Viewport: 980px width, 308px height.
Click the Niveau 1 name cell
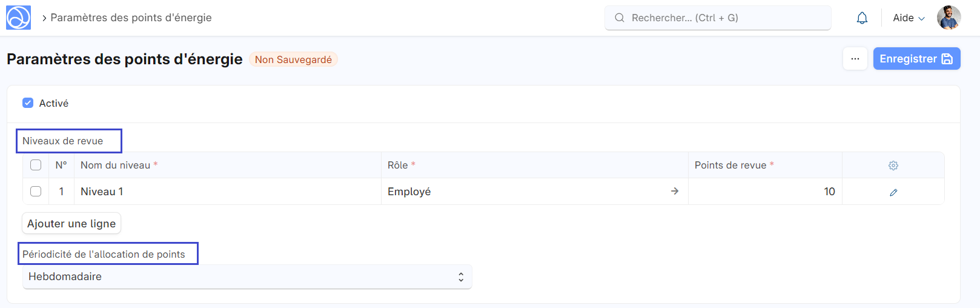click(x=227, y=192)
